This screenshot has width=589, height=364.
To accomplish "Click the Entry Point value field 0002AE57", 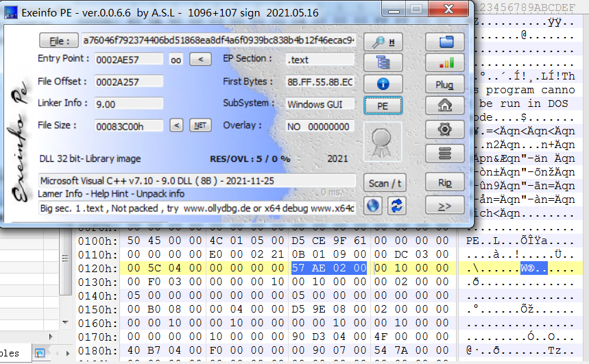I will coord(128,60).
